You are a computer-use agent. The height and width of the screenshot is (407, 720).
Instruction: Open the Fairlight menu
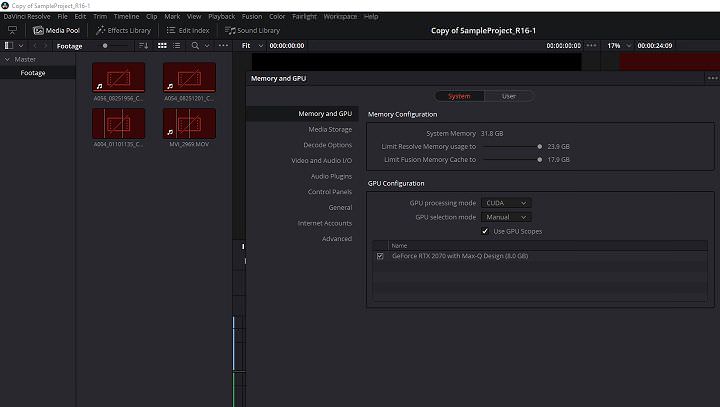304,17
